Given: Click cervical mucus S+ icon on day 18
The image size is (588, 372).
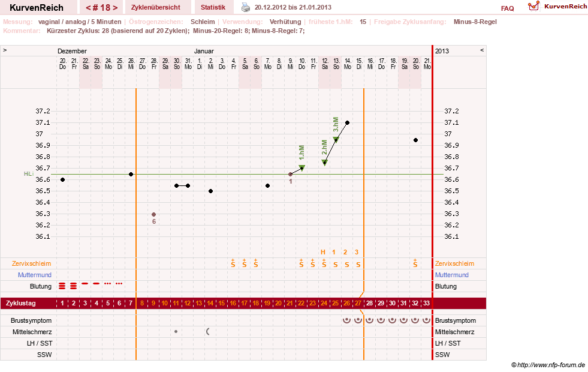Looking at the screenshot, I should (x=256, y=263).
